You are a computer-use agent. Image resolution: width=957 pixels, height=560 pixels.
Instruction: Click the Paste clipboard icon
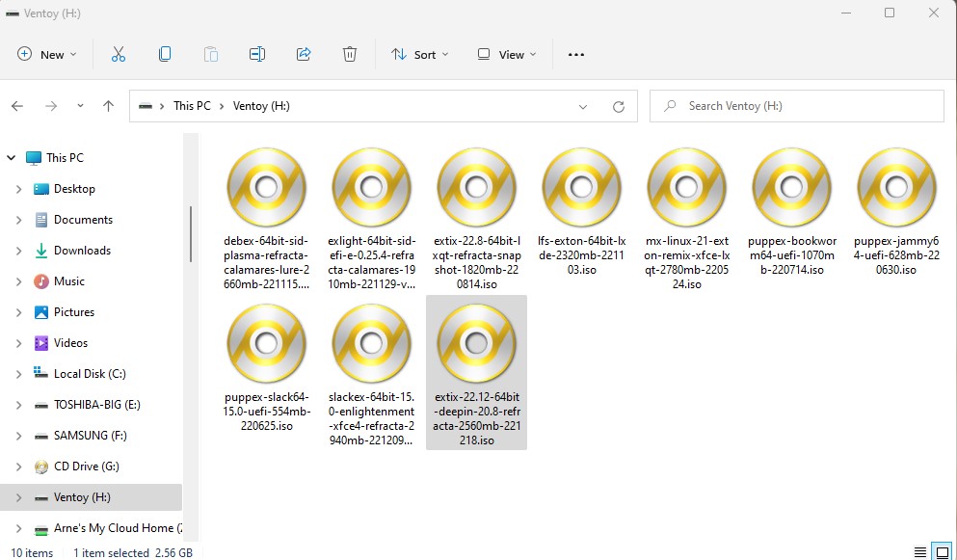(x=210, y=54)
